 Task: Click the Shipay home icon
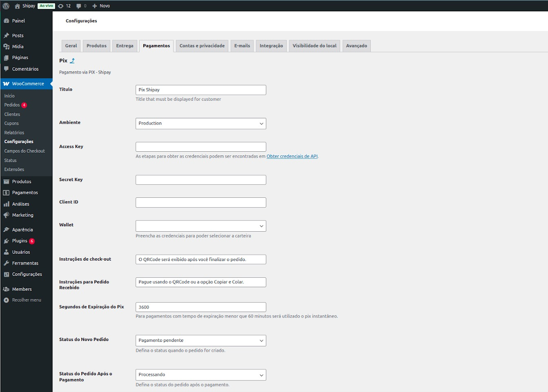click(17, 6)
